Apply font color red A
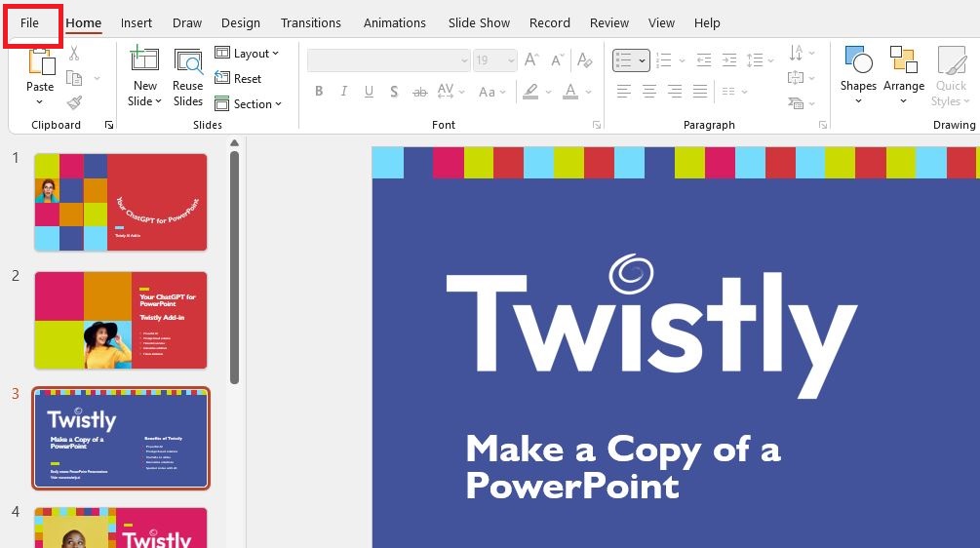980x548 pixels. (570, 92)
